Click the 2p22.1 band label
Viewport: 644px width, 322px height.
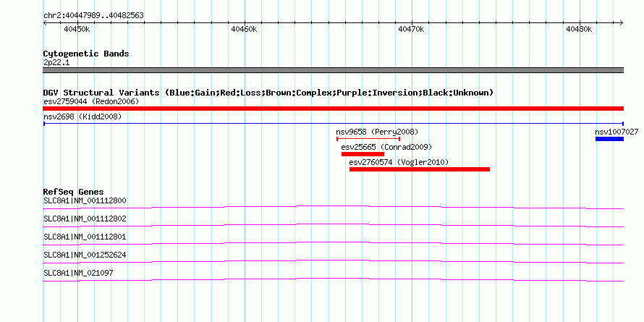[x=56, y=62]
